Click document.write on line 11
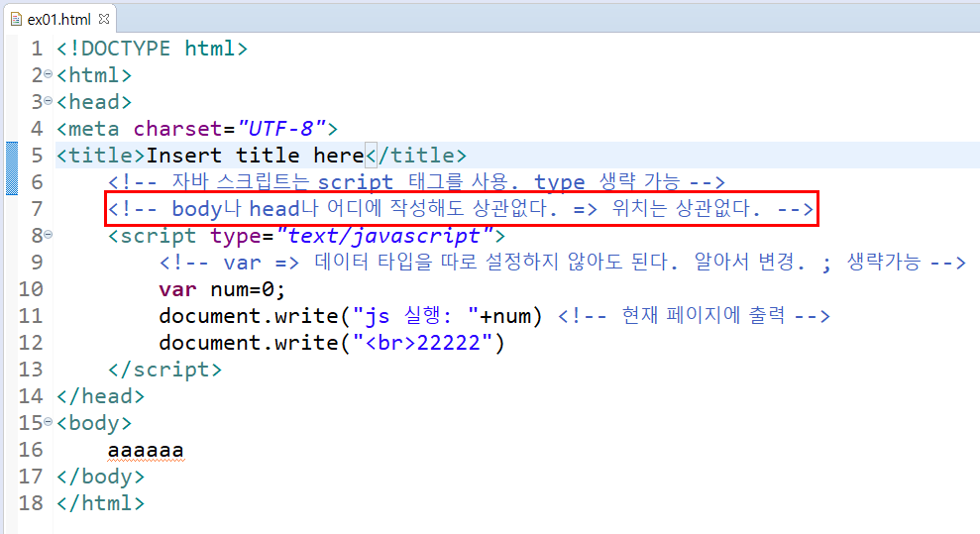Screen dimensions: 980x534 click(248, 316)
